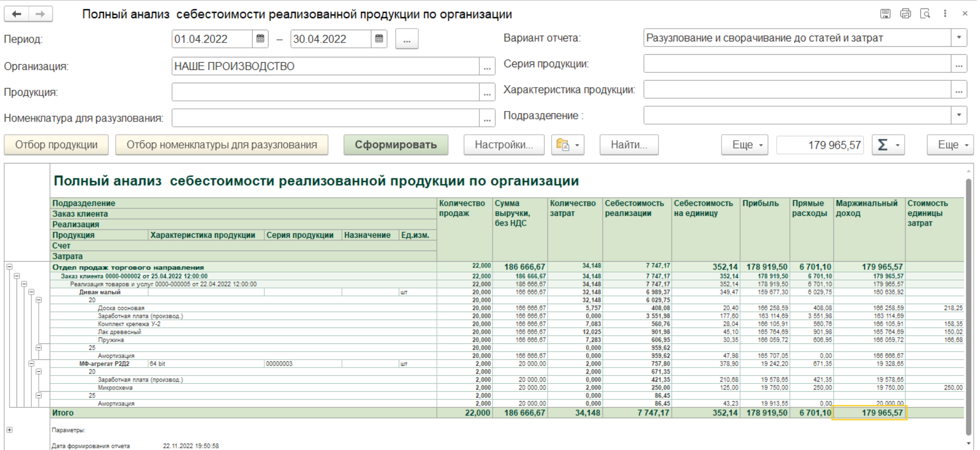Image resolution: width=980 pixels, height=450 pixels.
Task: Click the Серия продукции input field
Action: tap(797, 64)
